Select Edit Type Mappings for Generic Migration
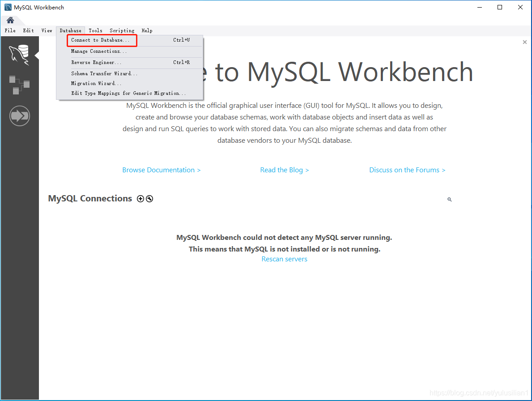The image size is (532, 401). (x=130, y=93)
